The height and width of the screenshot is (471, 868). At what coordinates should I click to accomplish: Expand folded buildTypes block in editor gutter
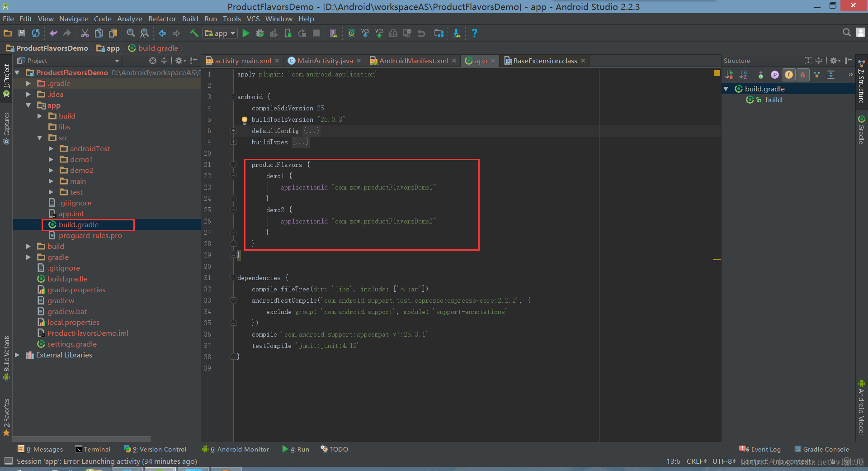click(233, 142)
